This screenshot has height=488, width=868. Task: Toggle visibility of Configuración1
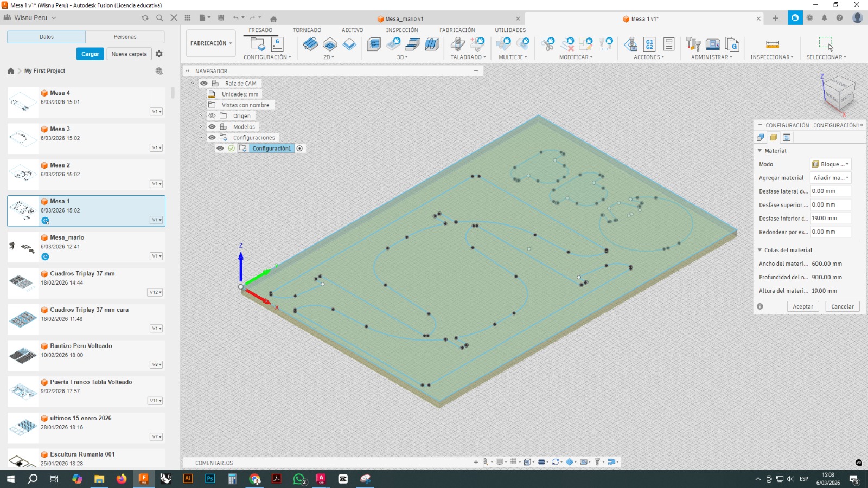tap(220, 149)
